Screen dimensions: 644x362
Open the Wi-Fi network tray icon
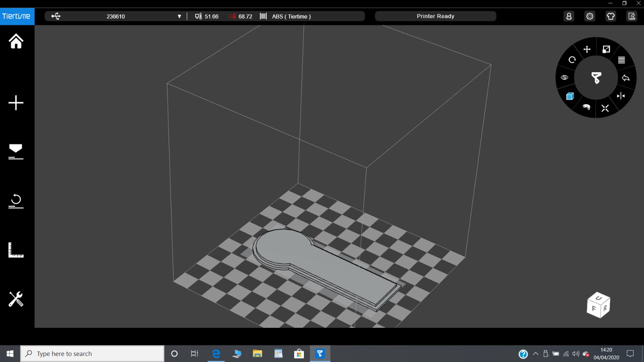coord(566,354)
